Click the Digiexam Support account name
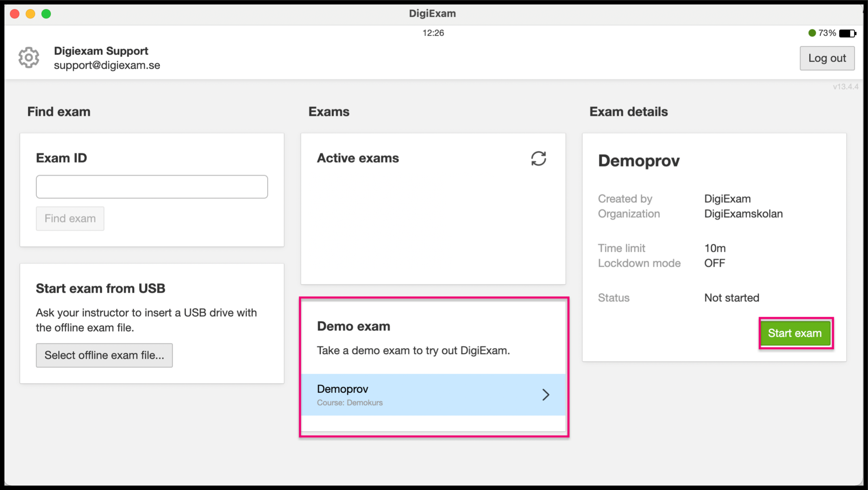Viewport: 868px width, 490px height. 101,51
